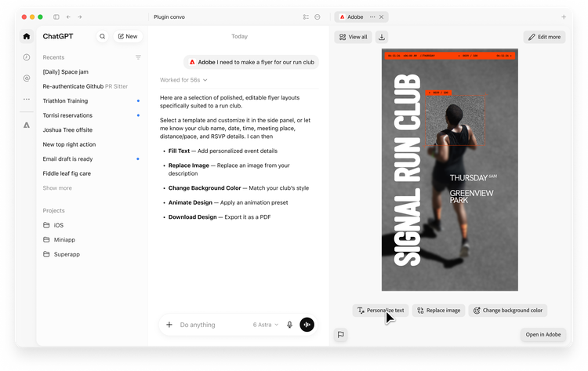Image resolution: width=588 pixels, height=371 pixels.
Task: Open the Adobe plugin icon in sidebar
Action: tap(26, 125)
